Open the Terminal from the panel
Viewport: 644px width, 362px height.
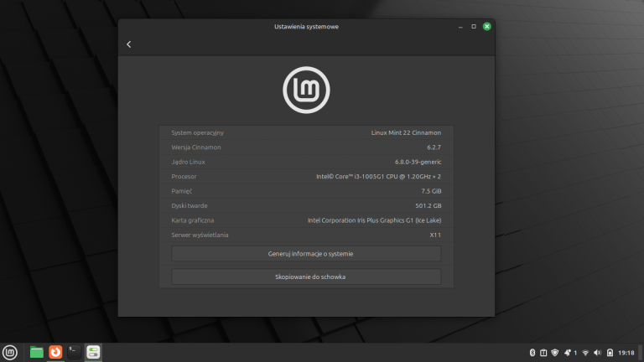pyautogui.click(x=75, y=352)
